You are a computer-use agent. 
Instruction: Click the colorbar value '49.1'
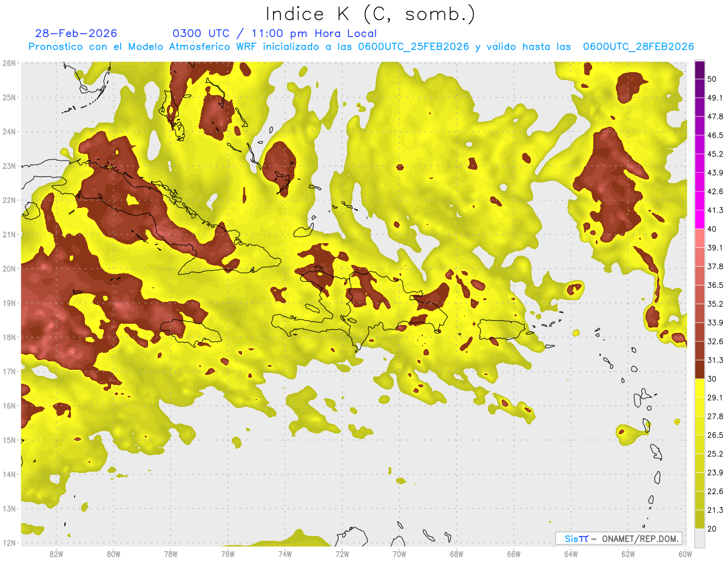pos(715,98)
